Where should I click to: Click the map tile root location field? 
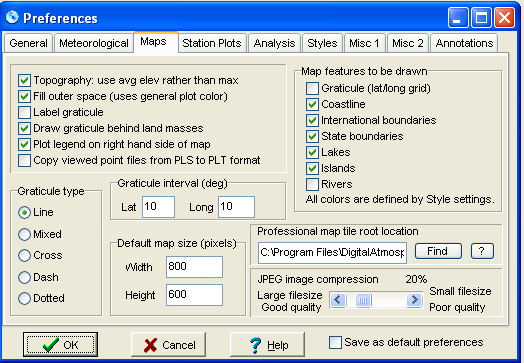[x=332, y=253]
